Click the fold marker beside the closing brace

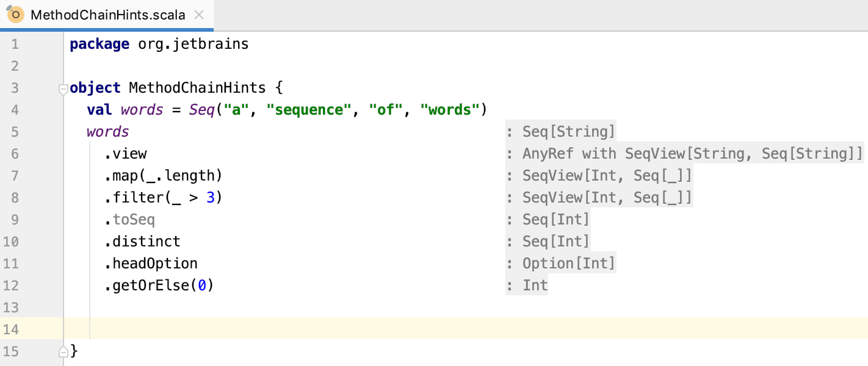[63, 351]
